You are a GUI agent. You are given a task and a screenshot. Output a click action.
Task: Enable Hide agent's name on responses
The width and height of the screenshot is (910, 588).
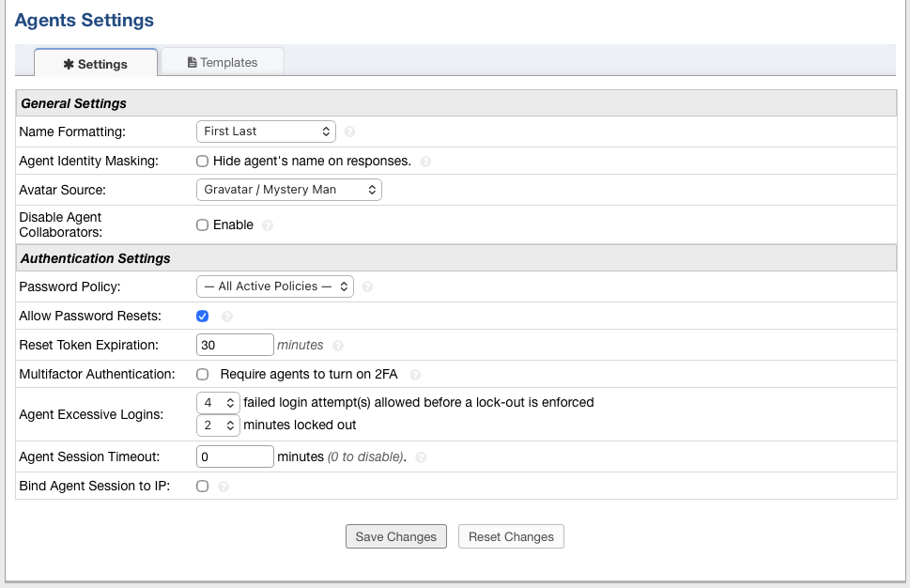(202, 162)
